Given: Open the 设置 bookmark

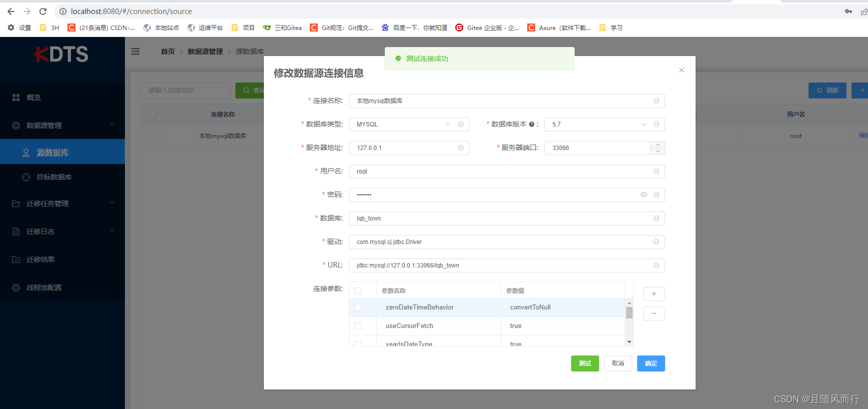Looking at the screenshot, I should coord(19,27).
